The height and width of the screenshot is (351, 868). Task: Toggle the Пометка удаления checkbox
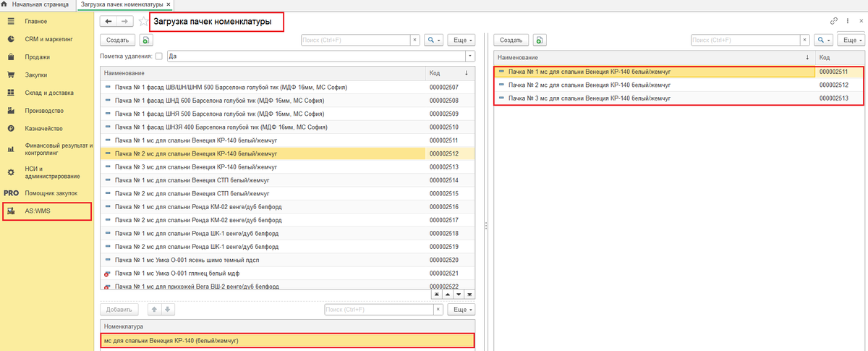click(x=158, y=56)
